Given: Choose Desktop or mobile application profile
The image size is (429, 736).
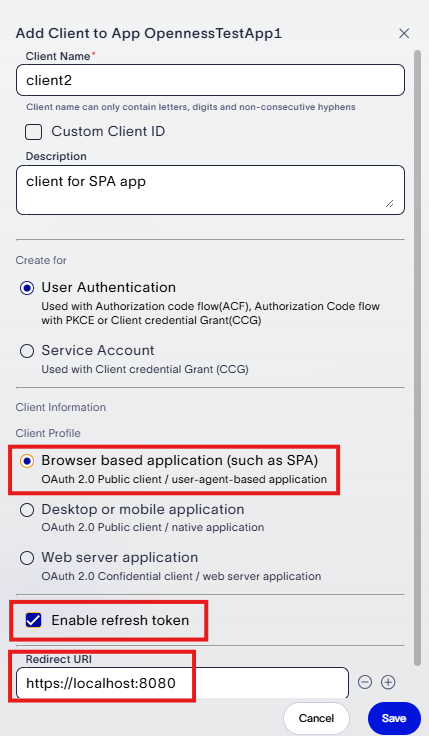Looking at the screenshot, I should coord(27,510).
